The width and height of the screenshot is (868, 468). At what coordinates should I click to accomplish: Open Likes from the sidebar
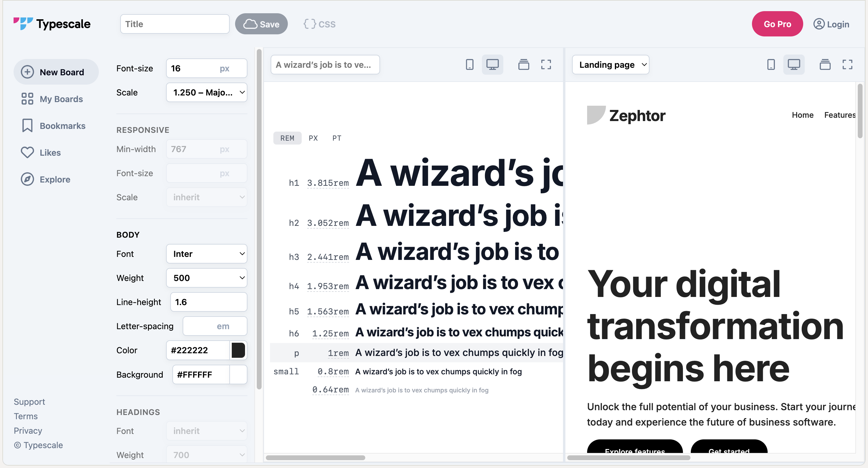(x=50, y=152)
